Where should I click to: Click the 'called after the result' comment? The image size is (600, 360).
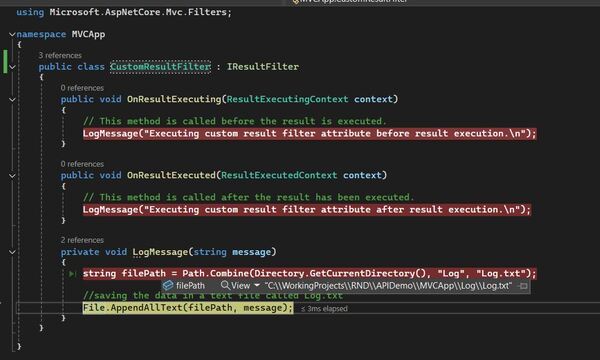coord(248,197)
